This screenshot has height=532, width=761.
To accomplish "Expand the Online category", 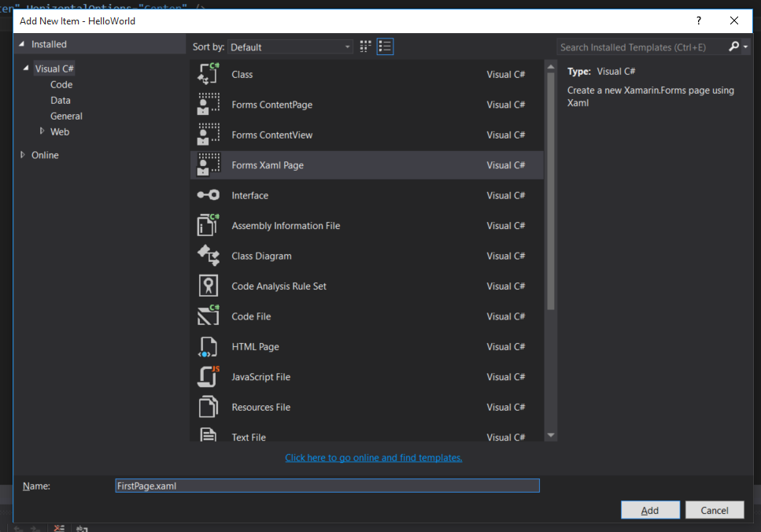I will [x=23, y=155].
